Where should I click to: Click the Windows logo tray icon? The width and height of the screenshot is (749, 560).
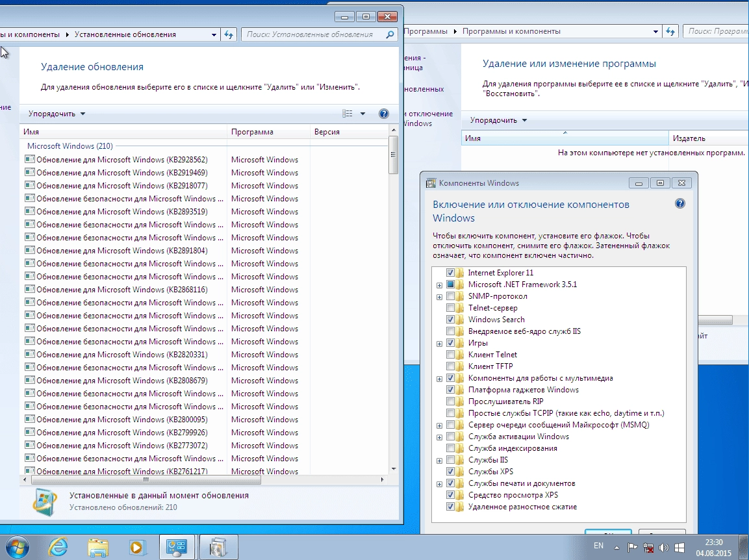point(679,548)
